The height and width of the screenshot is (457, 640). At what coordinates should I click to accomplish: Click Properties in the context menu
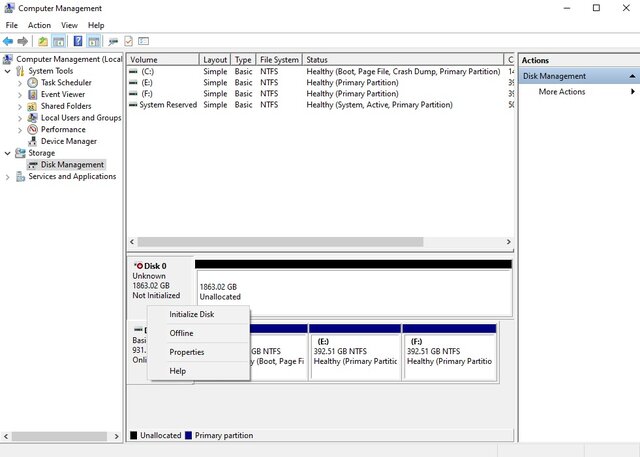click(x=186, y=352)
